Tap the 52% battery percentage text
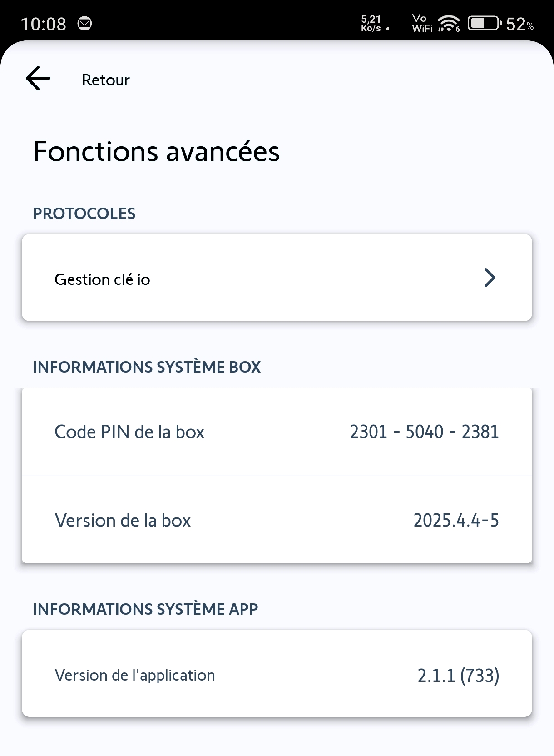 point(519,24)
